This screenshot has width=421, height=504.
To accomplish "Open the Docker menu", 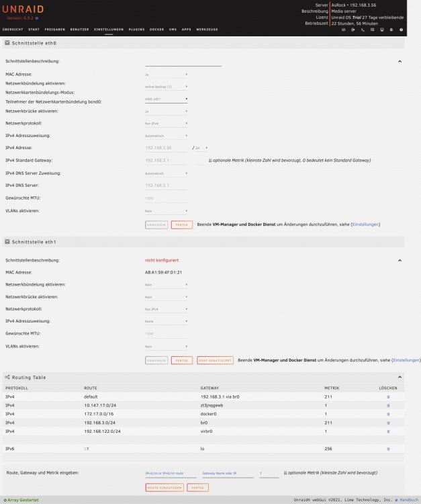I will (x=156, y=30).
